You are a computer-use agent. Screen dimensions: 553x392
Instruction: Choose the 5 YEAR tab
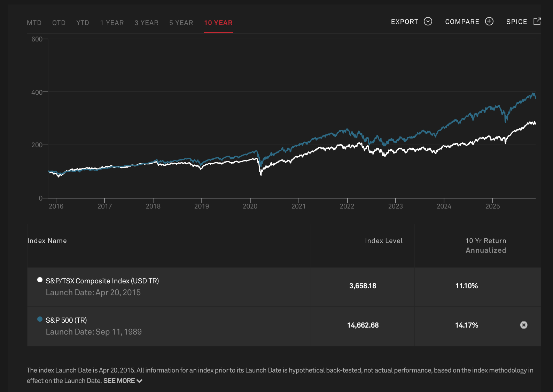tap(181, 23)
